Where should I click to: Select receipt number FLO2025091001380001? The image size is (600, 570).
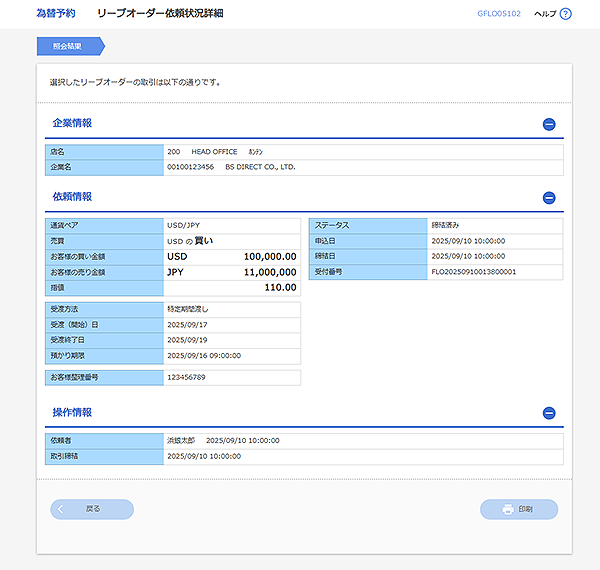click(x=474, y=272)
